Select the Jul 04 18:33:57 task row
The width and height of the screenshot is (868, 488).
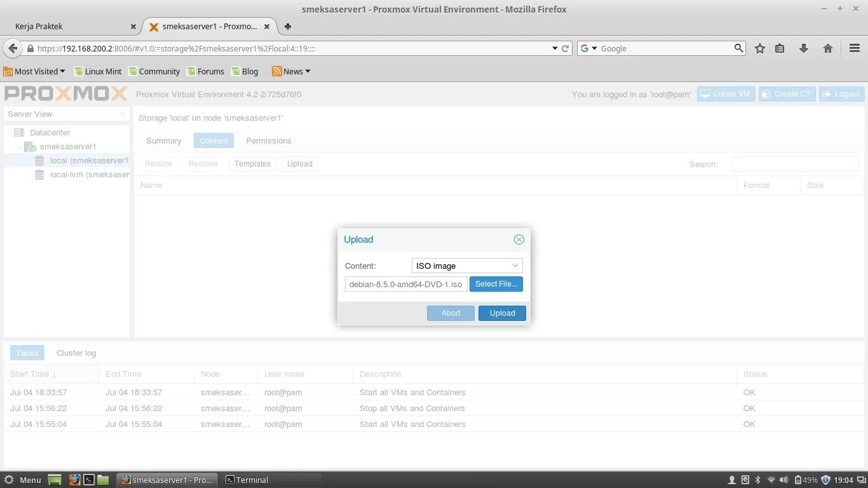[x=434, y=393]
